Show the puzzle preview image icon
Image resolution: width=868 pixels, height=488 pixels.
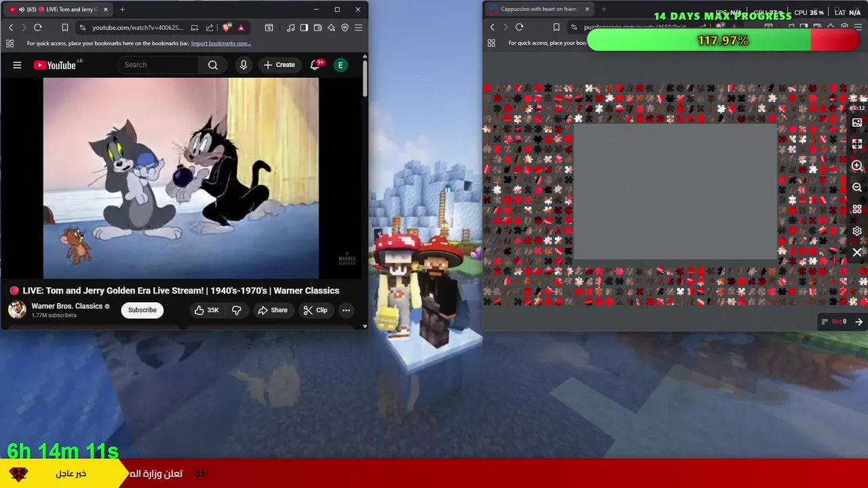(x=857, y=123)
